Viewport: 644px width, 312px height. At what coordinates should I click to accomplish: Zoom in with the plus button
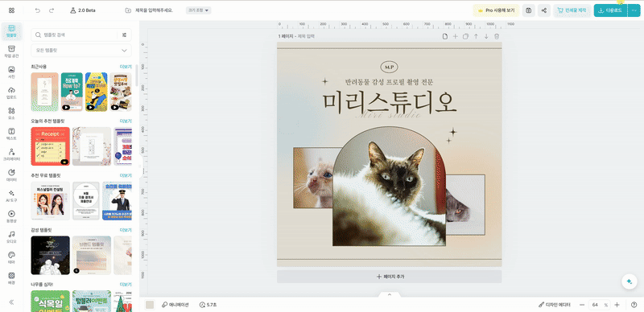pos(617,305)
